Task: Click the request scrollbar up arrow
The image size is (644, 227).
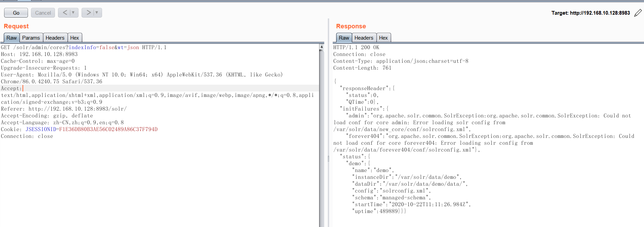Action: 321,46
